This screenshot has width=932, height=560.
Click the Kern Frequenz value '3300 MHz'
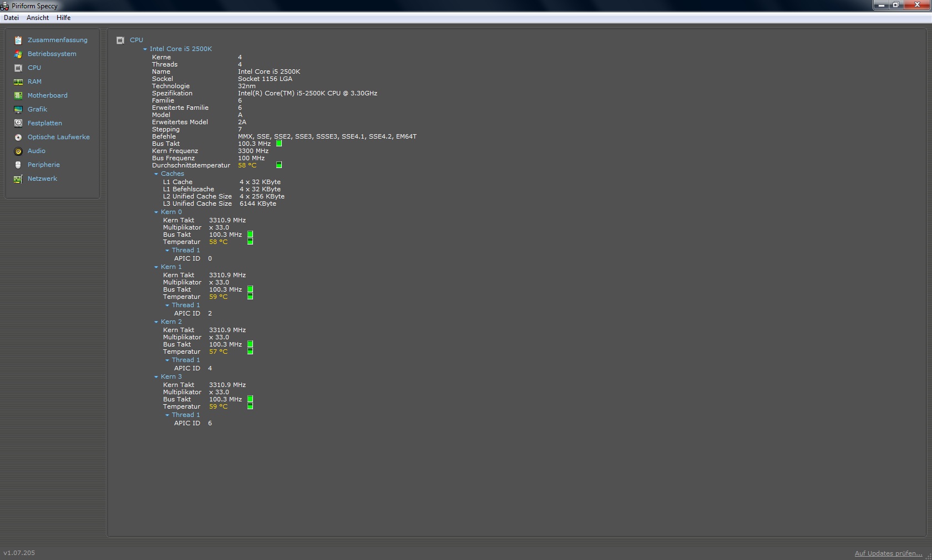(x=253, y=151)
